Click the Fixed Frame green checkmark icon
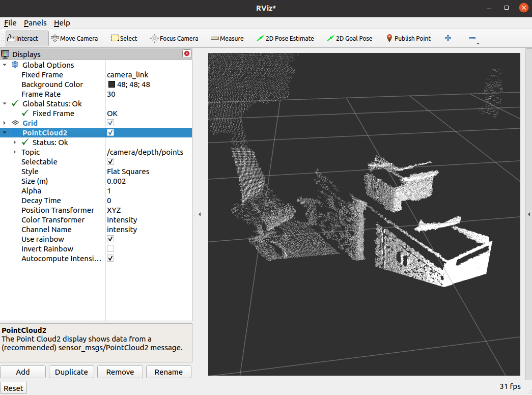This screenshot has width=532, height=395. pos(25,113)
